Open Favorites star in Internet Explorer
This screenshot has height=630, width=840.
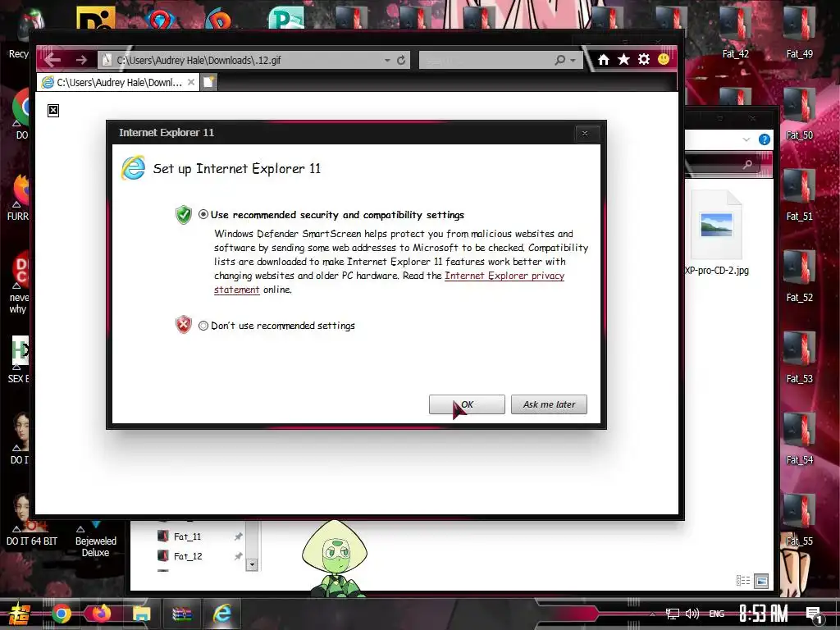623,59
